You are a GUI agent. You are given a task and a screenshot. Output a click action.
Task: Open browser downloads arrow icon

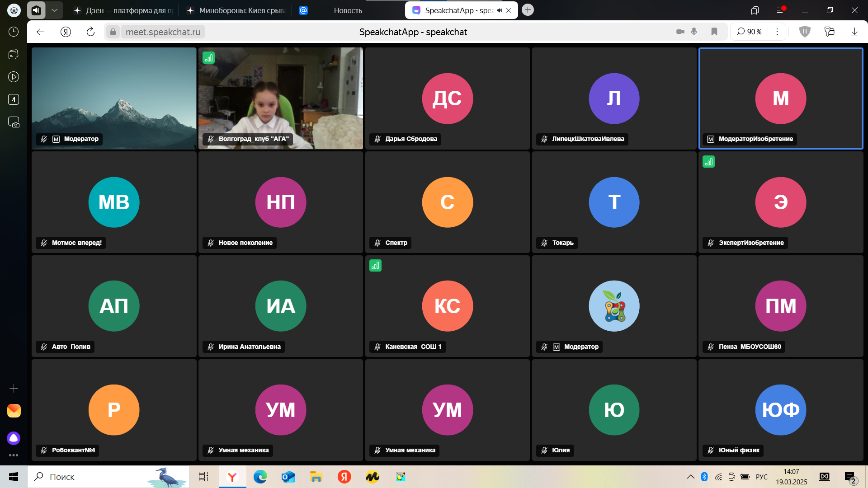tap(854, 32)
